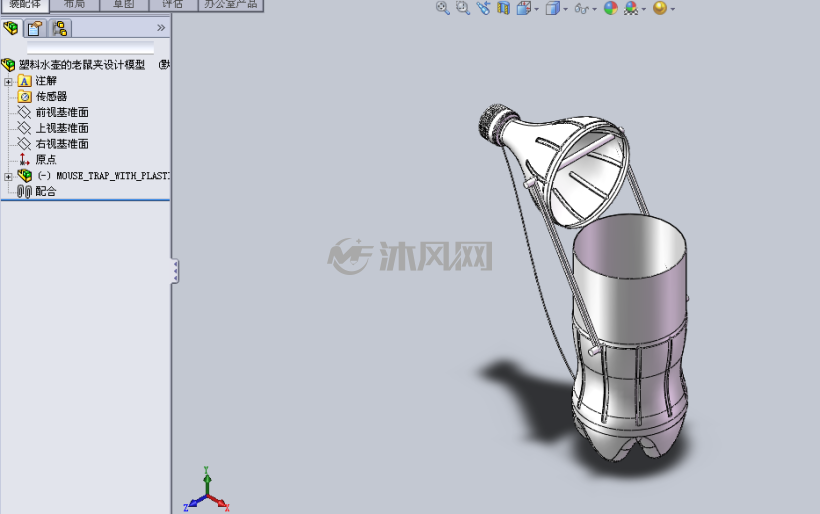The height and width of the screenshot is (514, 820).
Task: Switch to PropertyManager tab icon
Action: (35, 28)
